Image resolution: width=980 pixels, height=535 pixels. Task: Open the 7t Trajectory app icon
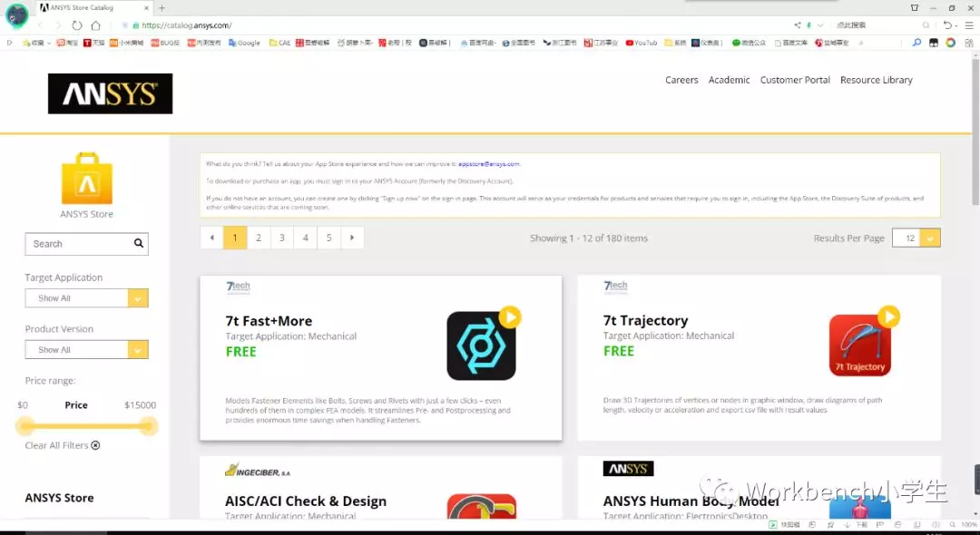pyautogui.click(x=860, y=345)
